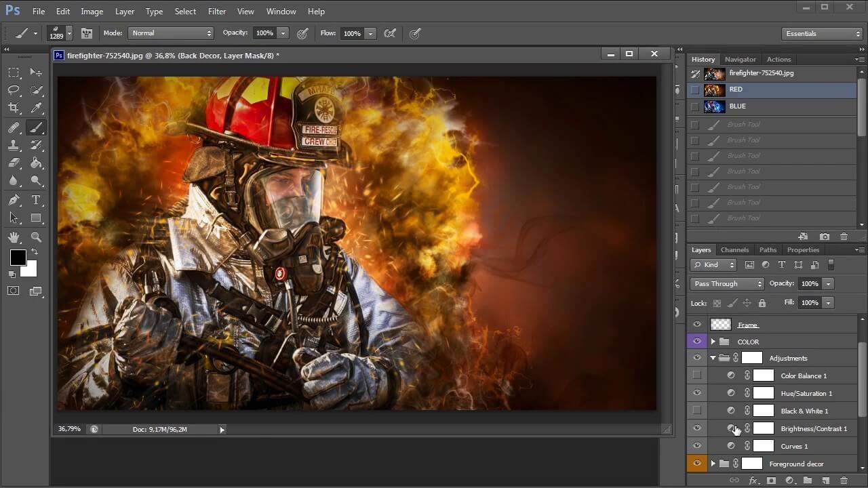868x488 pixels.
Task: Hide the Brightness/Contrast 1 layer
Action: pos(697,428)
